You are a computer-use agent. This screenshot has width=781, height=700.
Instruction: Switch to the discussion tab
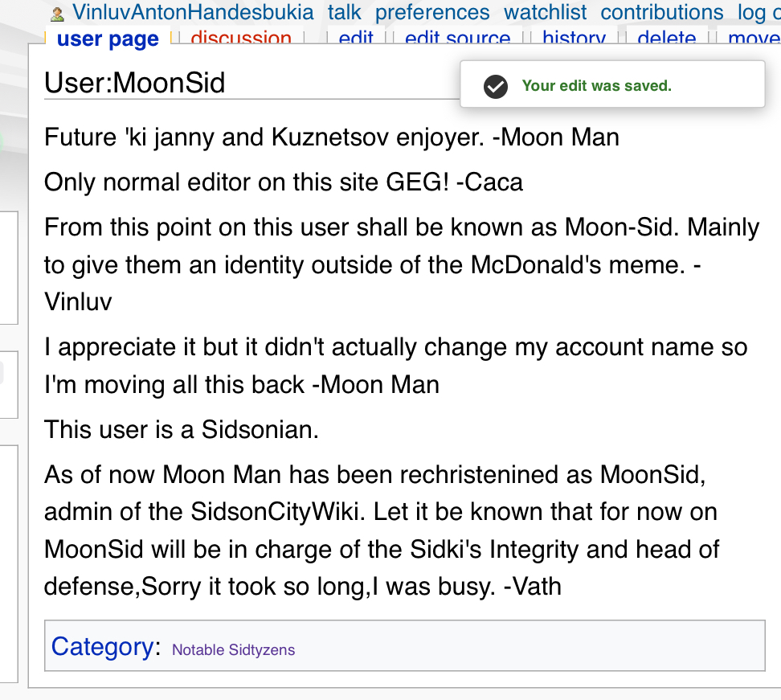(241, 39)
